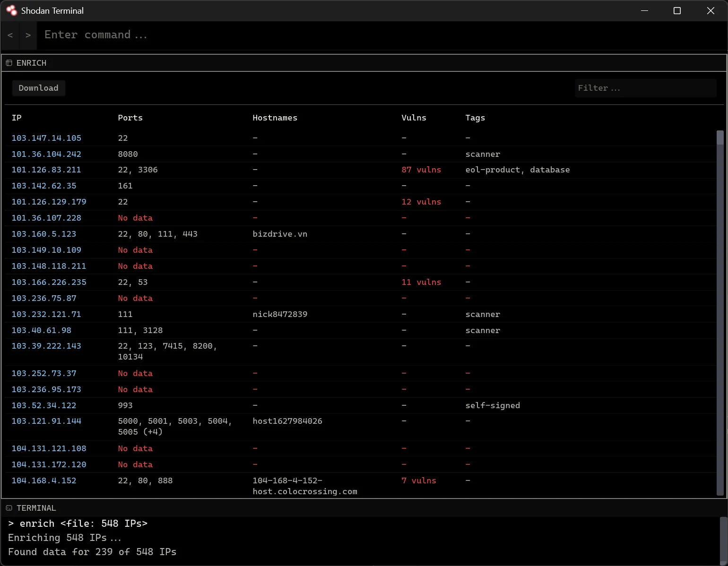This screenshot has width=728, height=566.
Task: Click the 7 vulns value
Action: click(419, 480)
